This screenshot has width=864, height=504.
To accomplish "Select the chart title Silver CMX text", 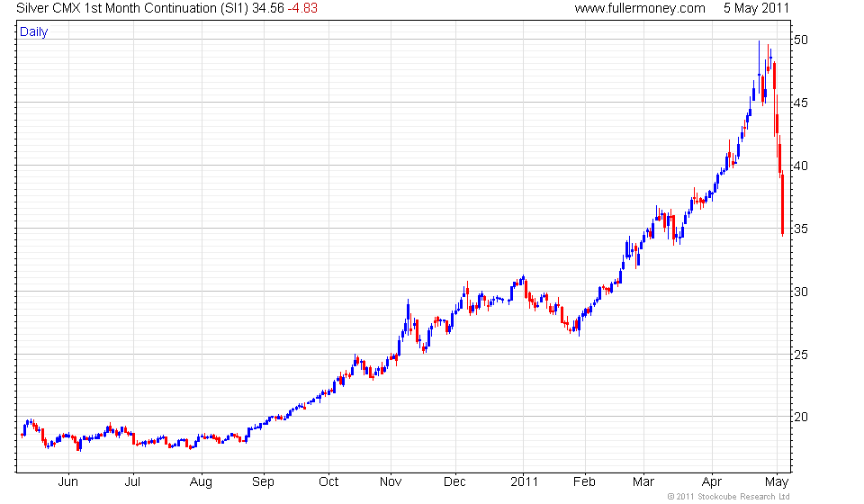I will click(49, 8).
